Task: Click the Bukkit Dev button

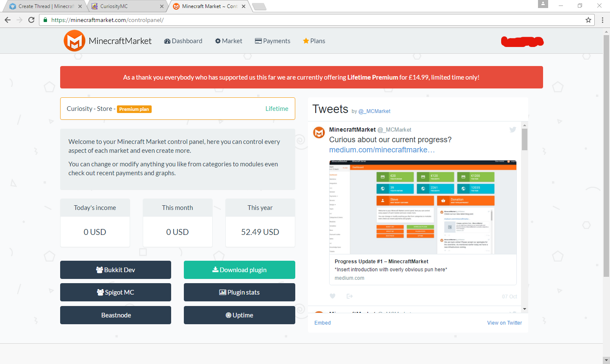Action: [x=116, y=270]
